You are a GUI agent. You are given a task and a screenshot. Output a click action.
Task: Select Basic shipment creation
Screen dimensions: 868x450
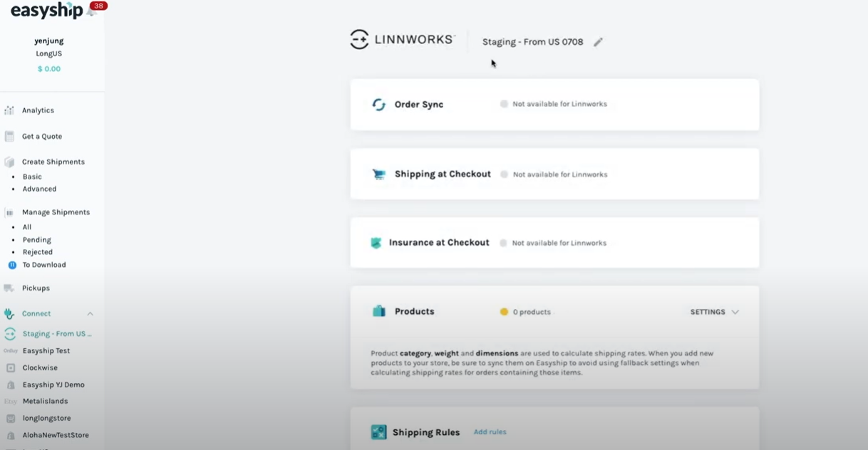click(x=32, y=177)
